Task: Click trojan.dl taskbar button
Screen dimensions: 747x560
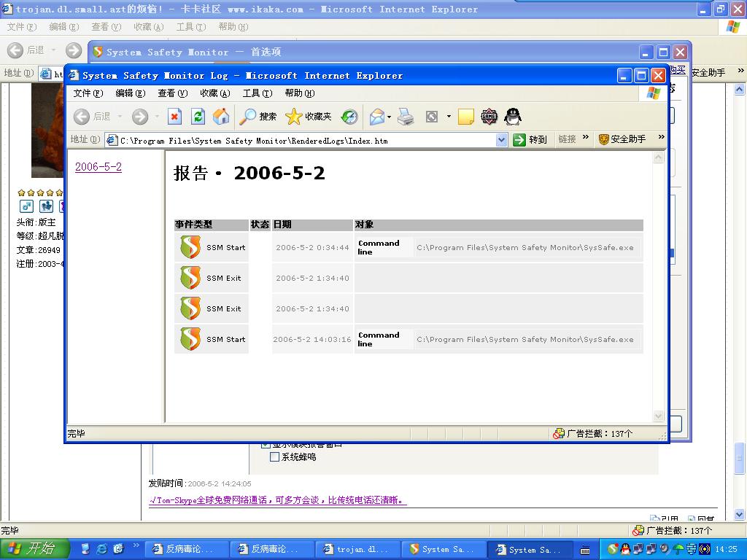Action: coord(357,550)
